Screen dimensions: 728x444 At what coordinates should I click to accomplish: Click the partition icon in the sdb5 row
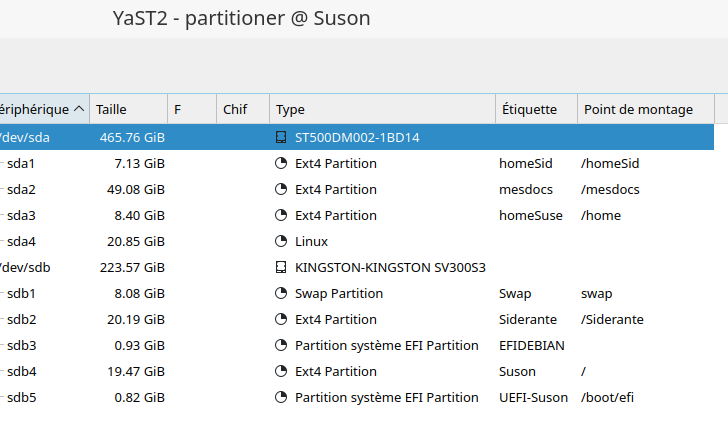[x=281, y=397]
